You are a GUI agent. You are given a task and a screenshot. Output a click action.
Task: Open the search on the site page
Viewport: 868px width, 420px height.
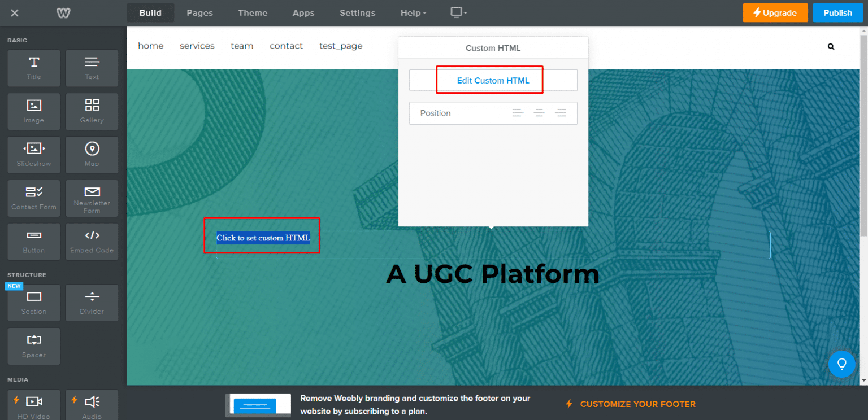(x=831, y=46)
